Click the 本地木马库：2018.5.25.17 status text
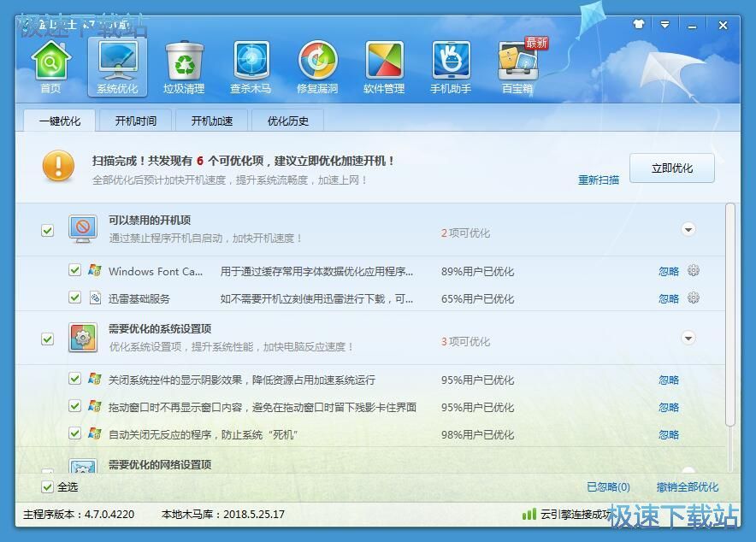The width and height of the screenshot is (756, 542). (223, 515)
